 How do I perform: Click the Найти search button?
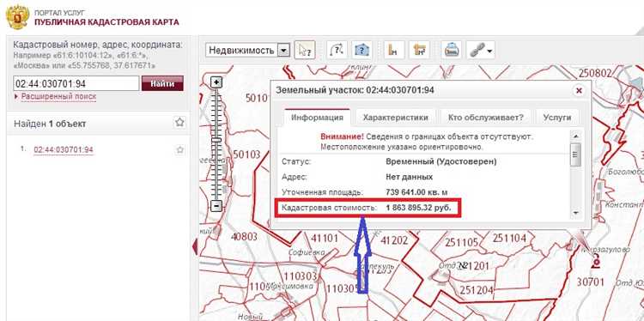(x=162, y=84)
